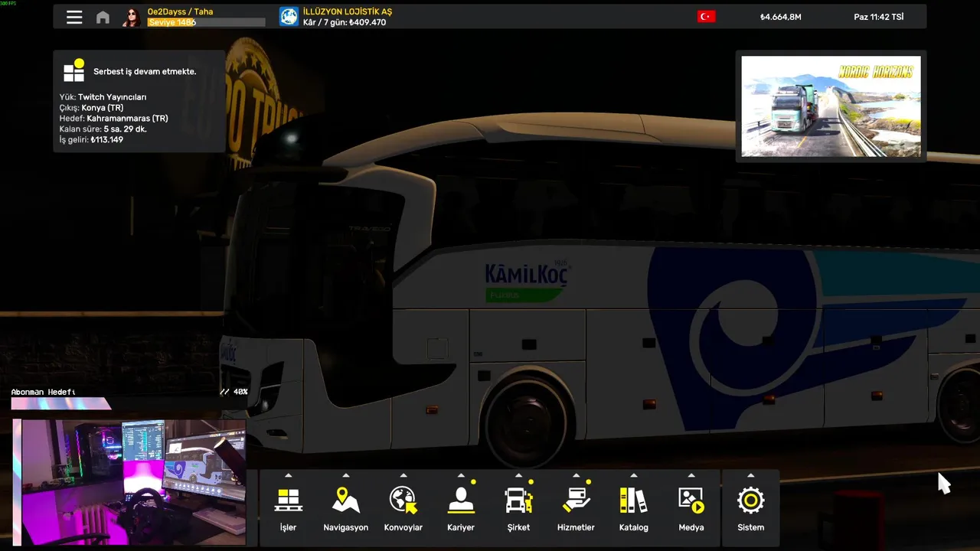Select the Turkish flag language icon

click(706, 17)
